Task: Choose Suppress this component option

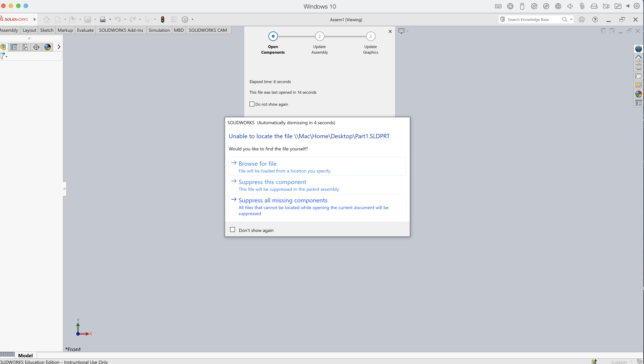Action: click(x=317, y=185)
